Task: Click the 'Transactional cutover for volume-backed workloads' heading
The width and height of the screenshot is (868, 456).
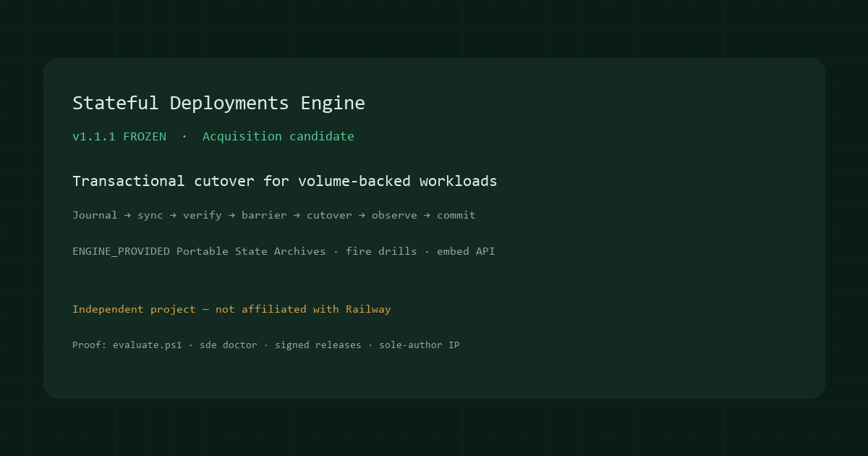Action: tap(285, 181)
